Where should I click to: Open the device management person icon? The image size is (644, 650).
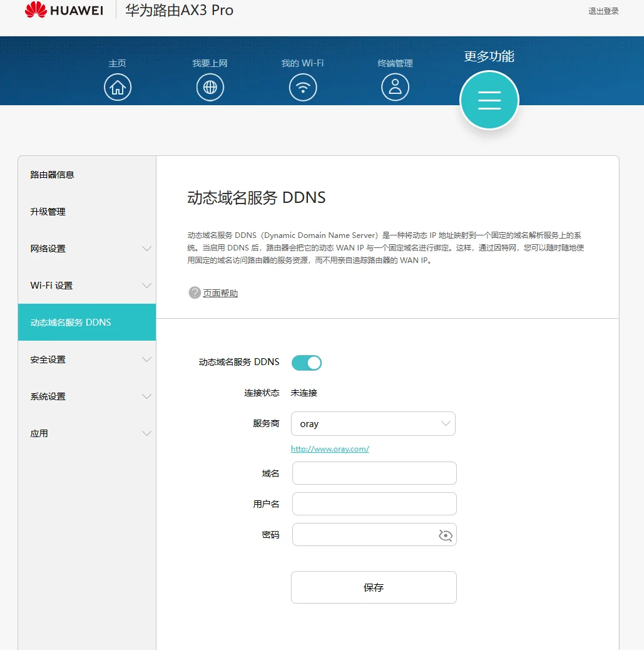pos(395,87)
